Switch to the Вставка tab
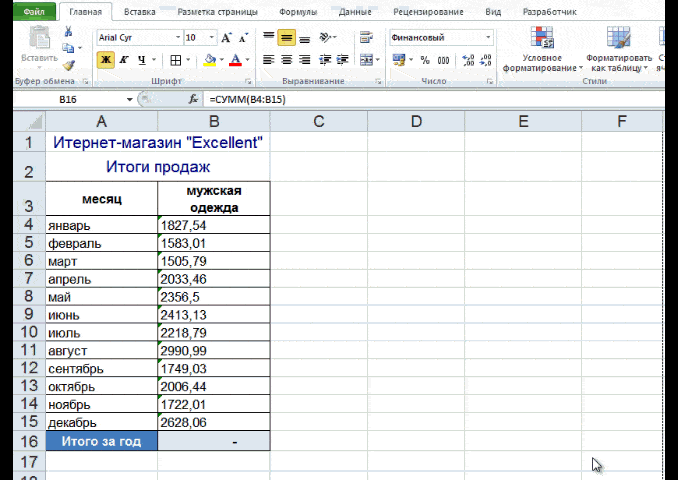678x480 pixels. coord(139,12)
